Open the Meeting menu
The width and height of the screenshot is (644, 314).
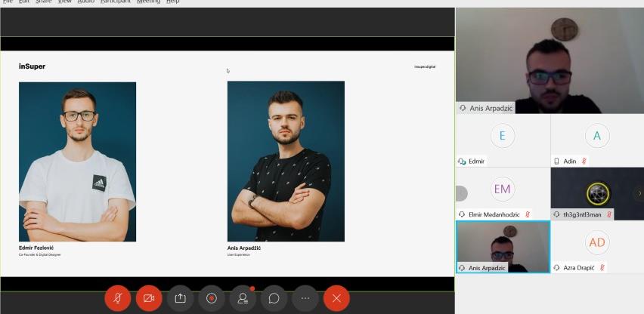(148, 2)
